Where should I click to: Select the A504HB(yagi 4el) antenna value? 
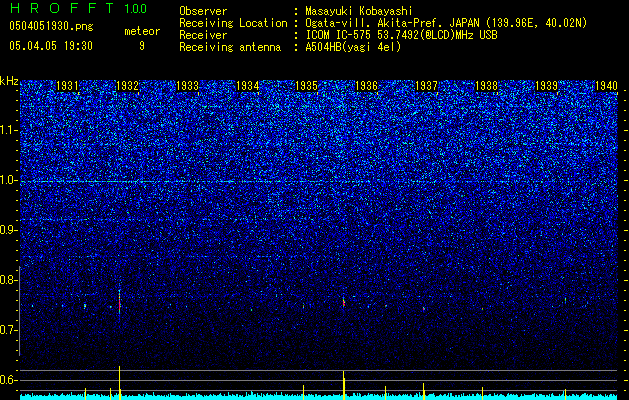[x=353, y=47]
